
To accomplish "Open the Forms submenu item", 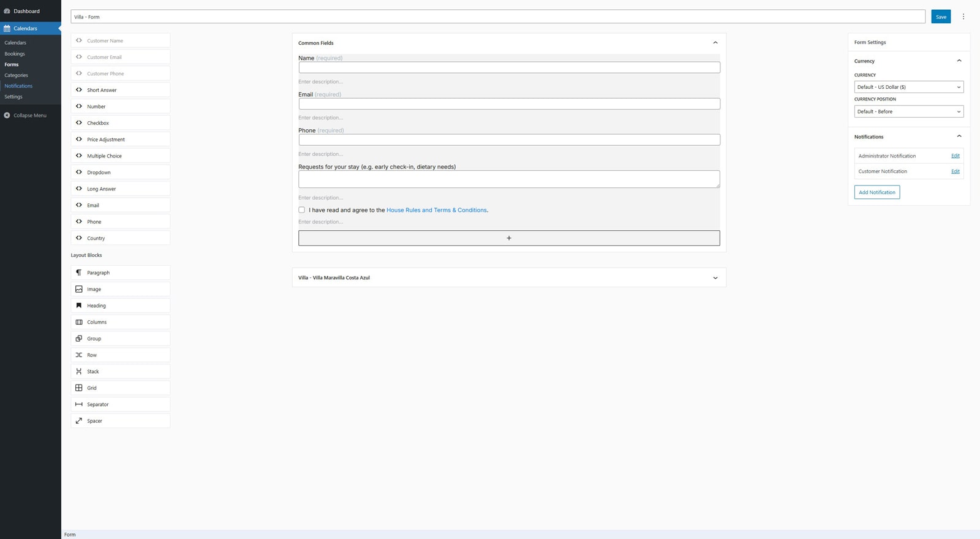I will [x=12, y=64].
